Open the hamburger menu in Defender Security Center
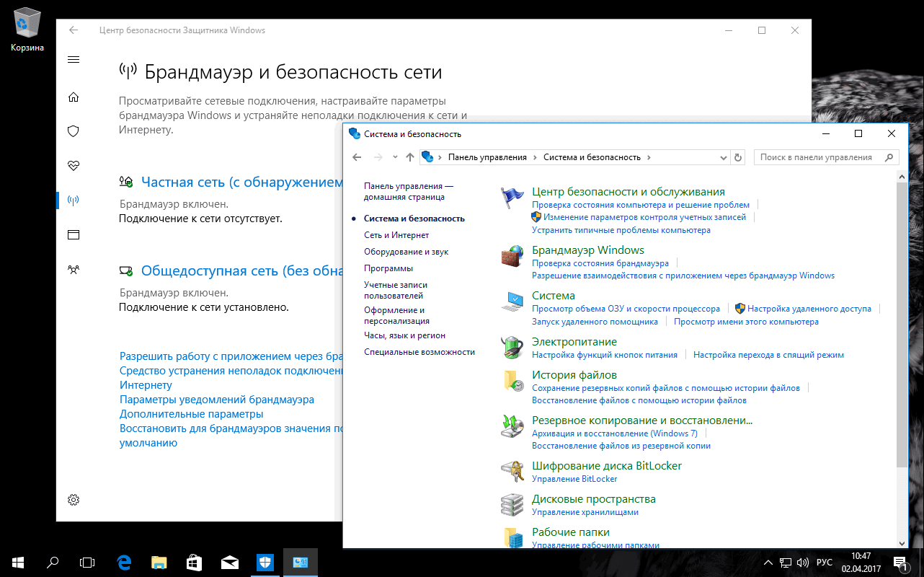 pyautogui.click(x=73, y=59)
